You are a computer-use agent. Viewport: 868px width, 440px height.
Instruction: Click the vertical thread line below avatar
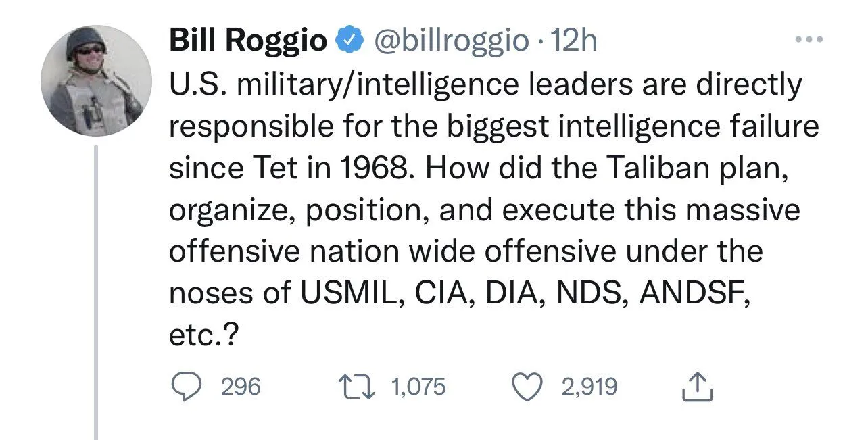point(96,291)
